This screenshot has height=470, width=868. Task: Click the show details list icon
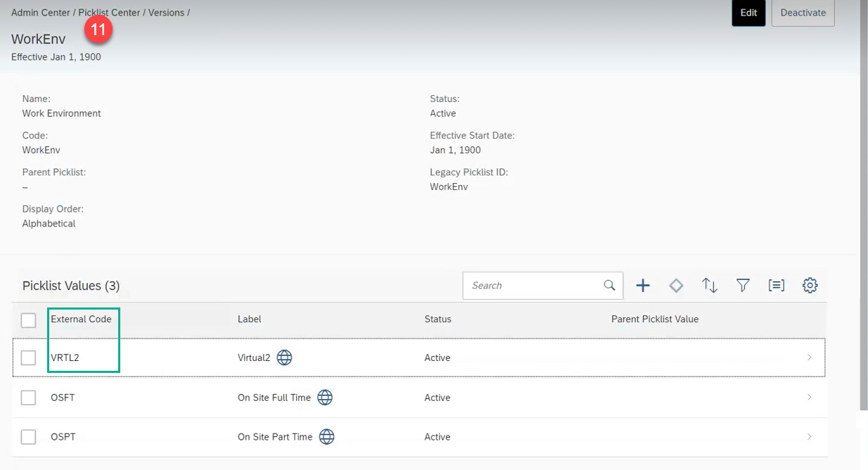coord(777,285)
